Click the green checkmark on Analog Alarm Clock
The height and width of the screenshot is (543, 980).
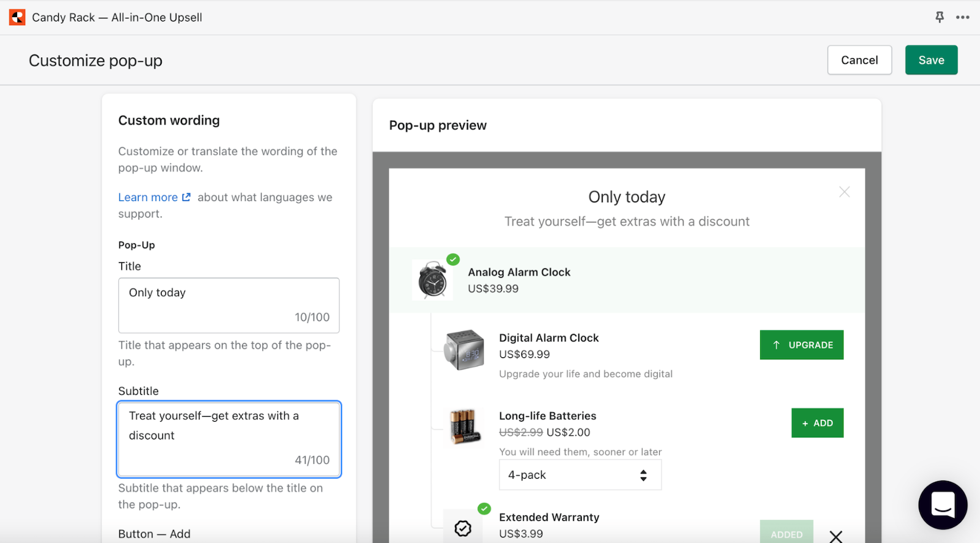coord(453,259)
